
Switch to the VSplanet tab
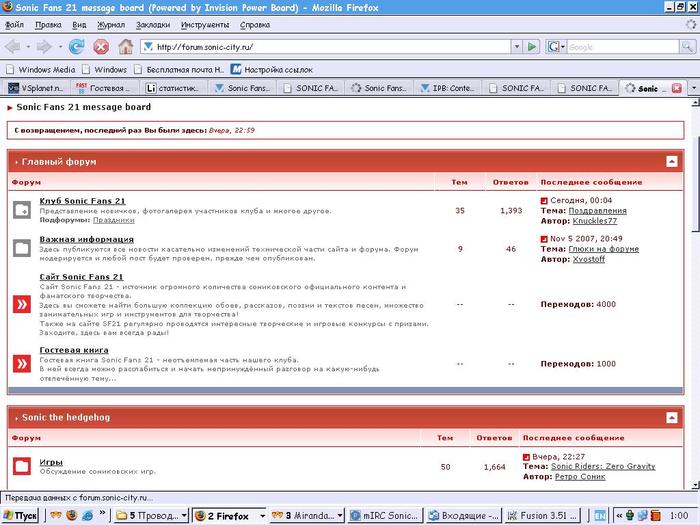[36, 88]
